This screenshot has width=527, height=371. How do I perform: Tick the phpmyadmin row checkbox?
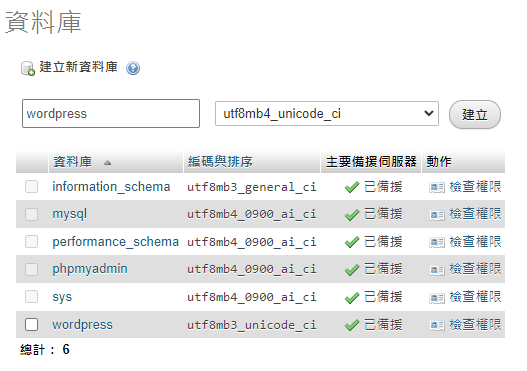pyautogui.click(x=32, y=269)
